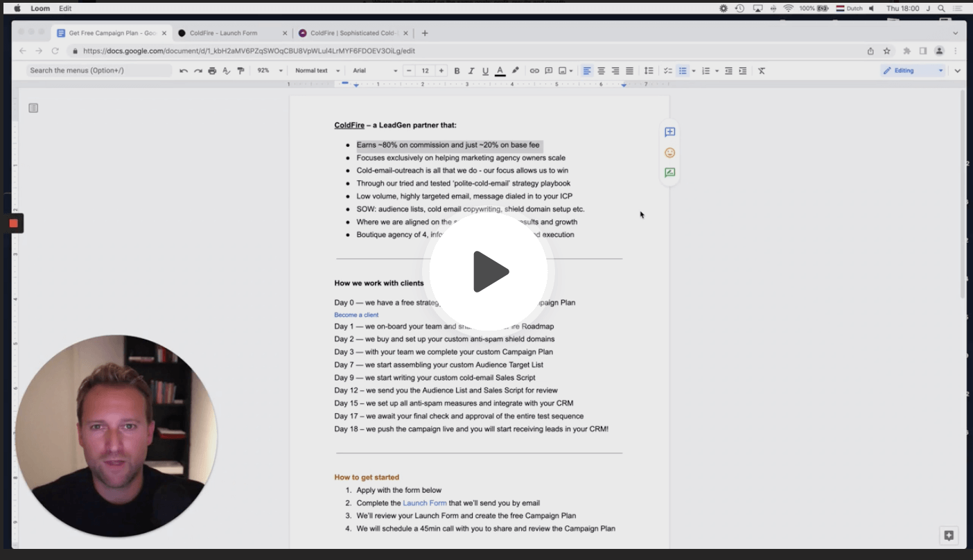Run spelling and grammar check icon
The image size is (973, 560).
[226, 71]
